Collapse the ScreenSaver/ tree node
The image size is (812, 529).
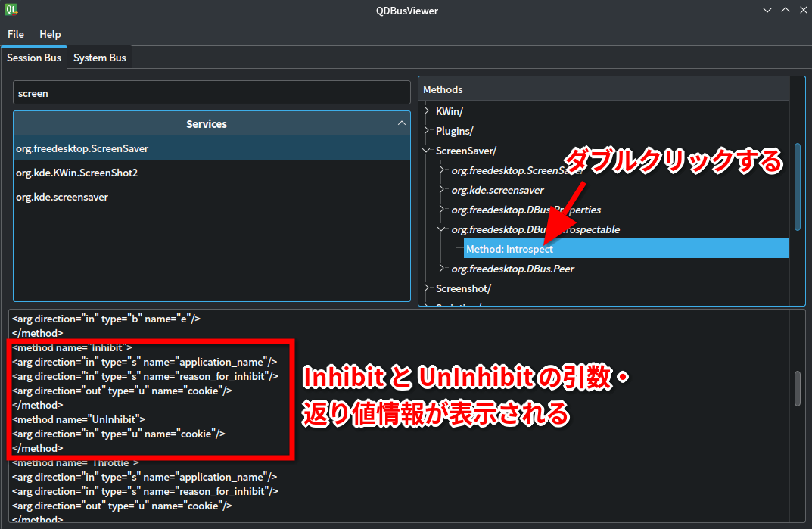point(425,150)
